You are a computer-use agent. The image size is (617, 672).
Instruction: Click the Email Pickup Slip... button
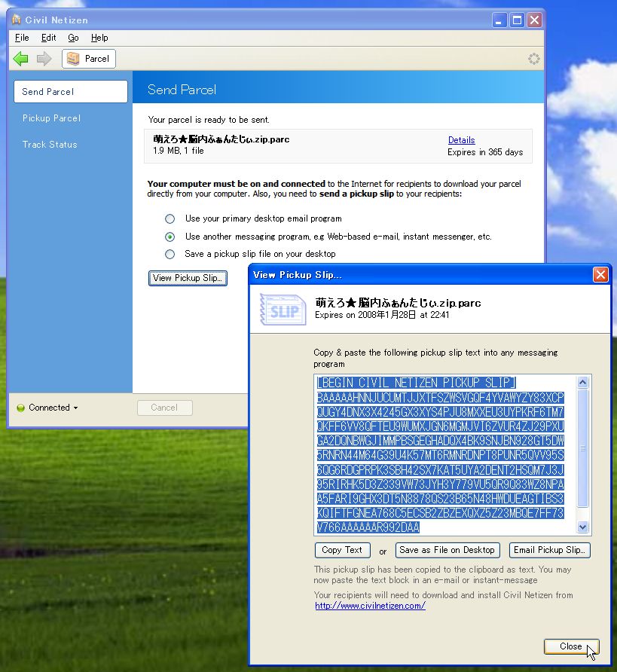coord(550,550)
